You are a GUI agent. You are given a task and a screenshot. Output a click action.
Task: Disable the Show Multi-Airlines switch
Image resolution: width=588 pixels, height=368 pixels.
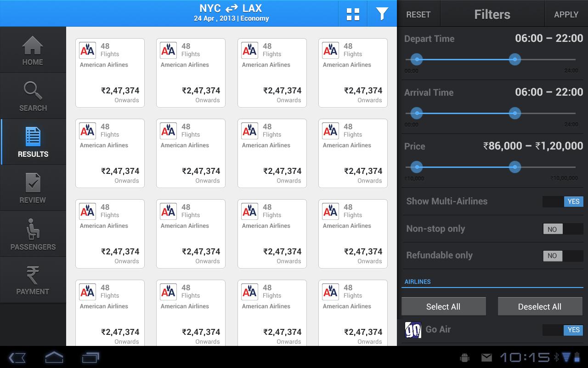click(x=563, y=201)
